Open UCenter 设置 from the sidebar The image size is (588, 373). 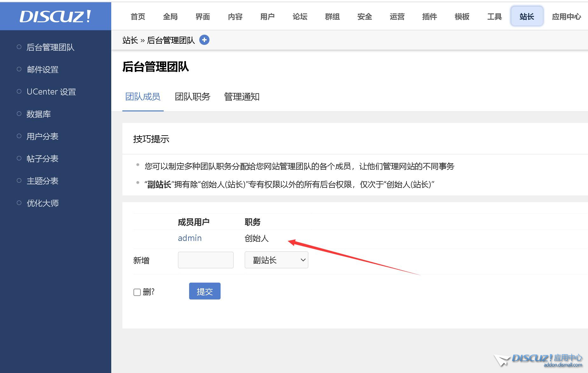pyautogui.click(x=51, y=92)
